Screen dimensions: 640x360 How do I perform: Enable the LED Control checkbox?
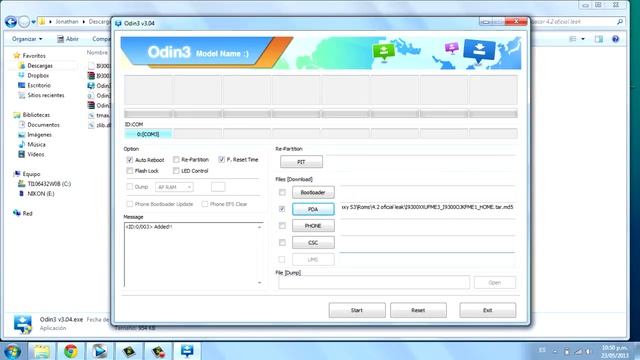tap(176, 171)
